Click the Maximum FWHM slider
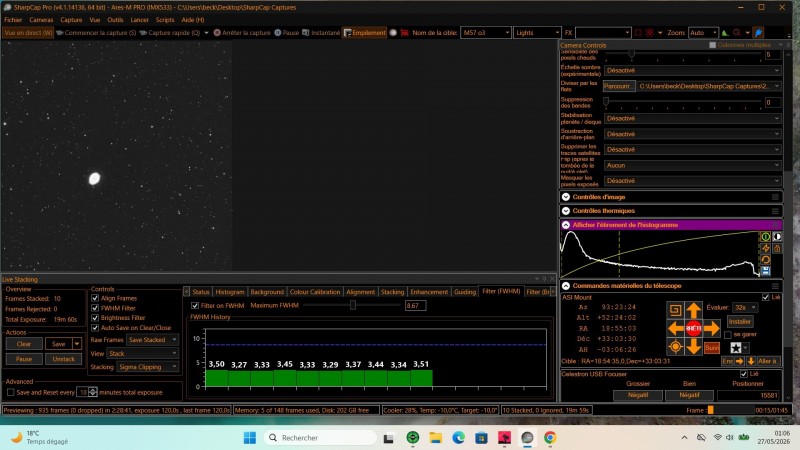Screen dimensions: 800x450 pos(353,306)
